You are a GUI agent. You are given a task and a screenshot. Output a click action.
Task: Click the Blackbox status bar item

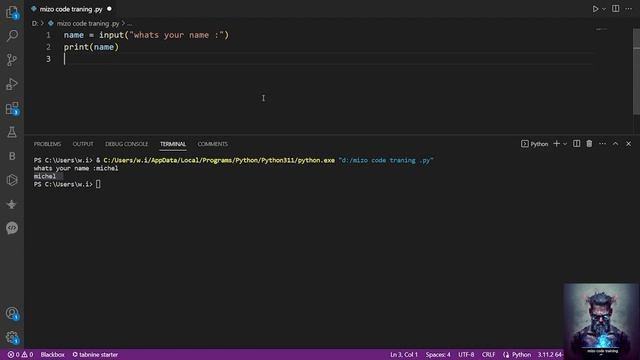point(52,355)
